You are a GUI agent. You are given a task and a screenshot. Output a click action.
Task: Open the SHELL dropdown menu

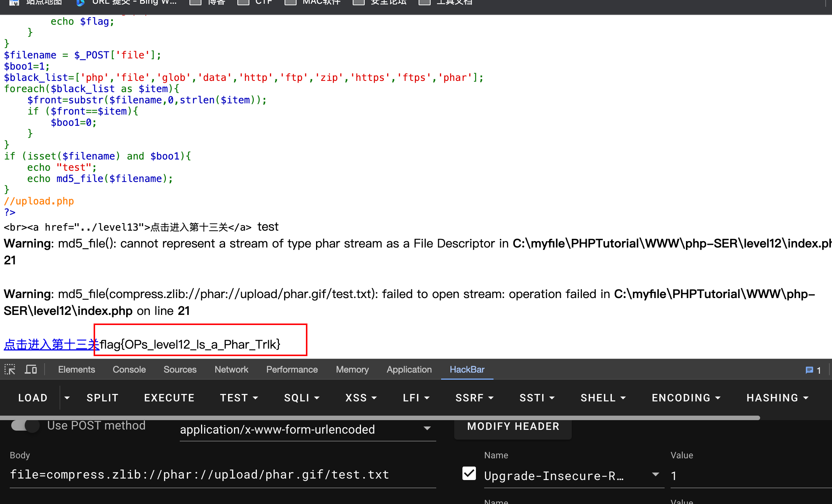pyautogui.click(x=603, y=398)
